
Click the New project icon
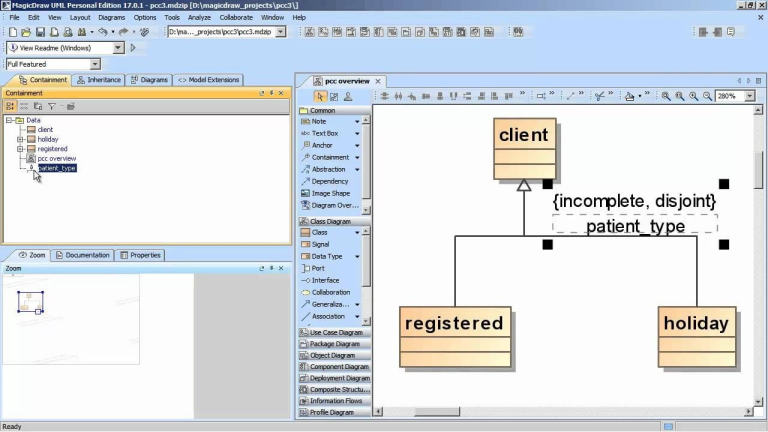pos(13,32)
